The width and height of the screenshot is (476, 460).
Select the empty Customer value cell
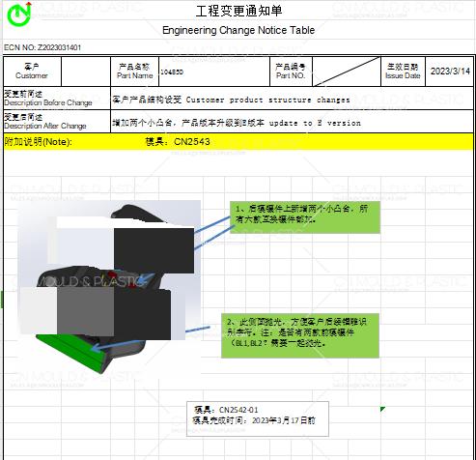tap(86, 72)
